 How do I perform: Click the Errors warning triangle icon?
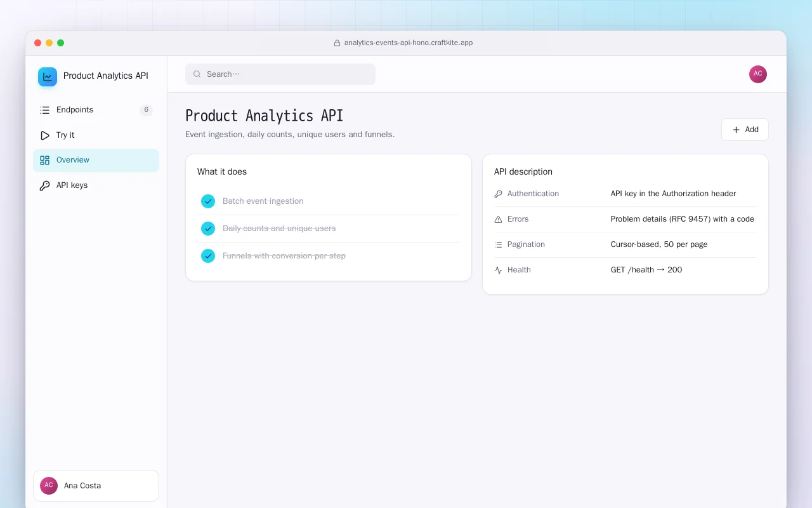[x=498, y=219]
